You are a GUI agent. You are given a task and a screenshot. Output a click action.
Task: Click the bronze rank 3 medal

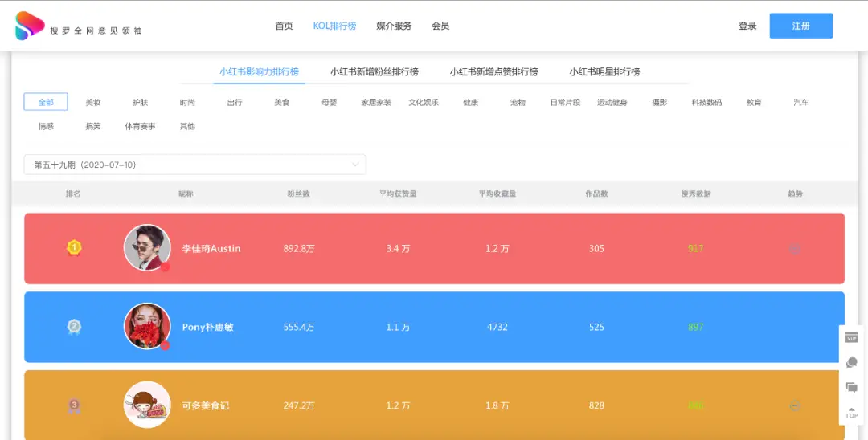(x=74, y=405)
